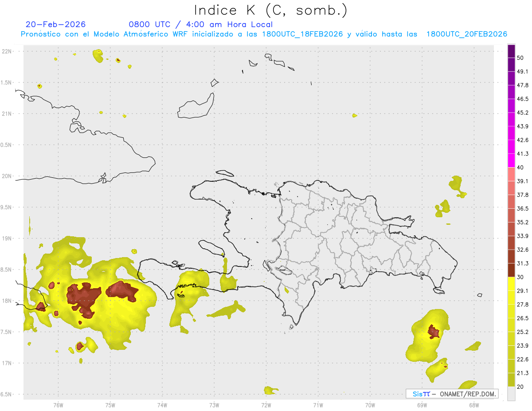This screenshot has height=411, width=532.
Task: Click the '41.3' legend value
Action: pyautogui.click(x=523, y=154)
